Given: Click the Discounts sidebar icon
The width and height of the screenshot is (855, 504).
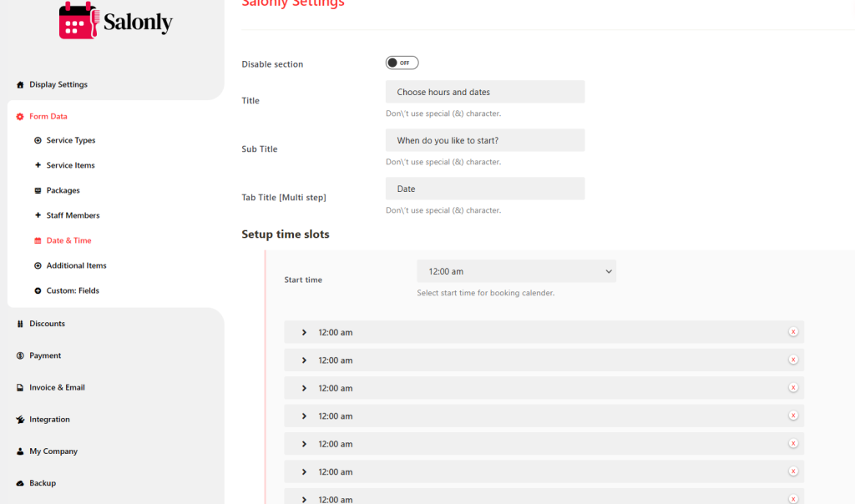Looking at the screenshot, I should 20,324.
